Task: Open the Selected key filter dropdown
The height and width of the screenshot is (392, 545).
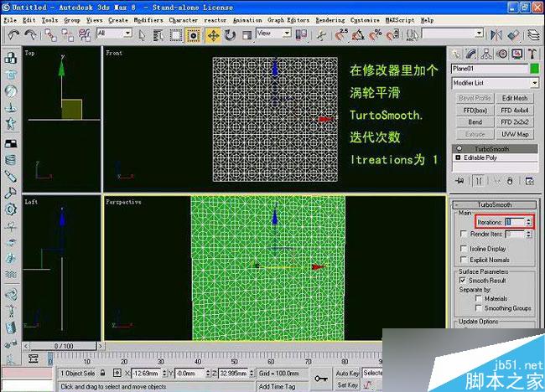Action: click(372, 373)
